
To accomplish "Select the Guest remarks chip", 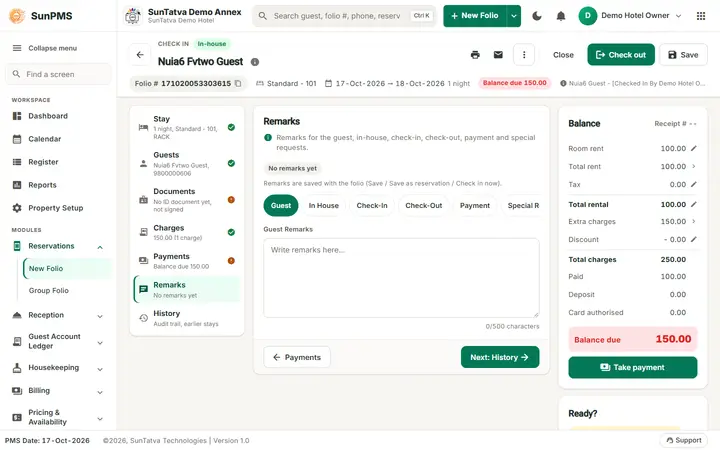I will (x=281, y=205).
